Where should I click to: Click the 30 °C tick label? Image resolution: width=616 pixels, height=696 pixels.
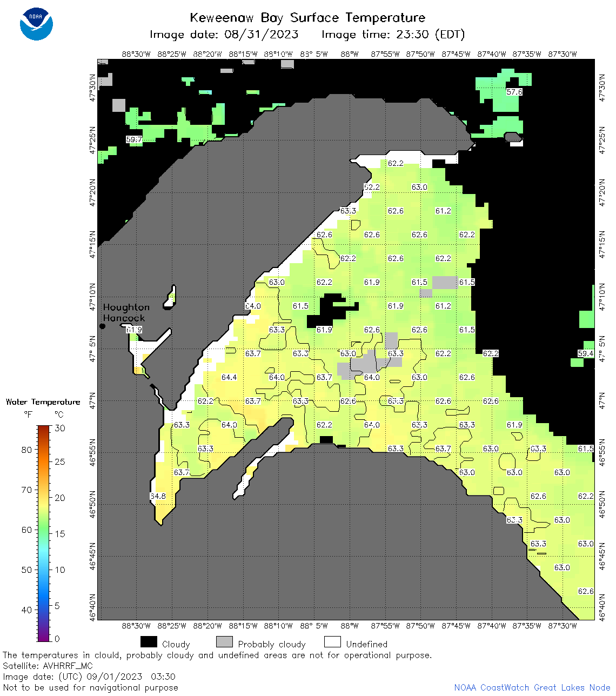click(x=60, y=428)
